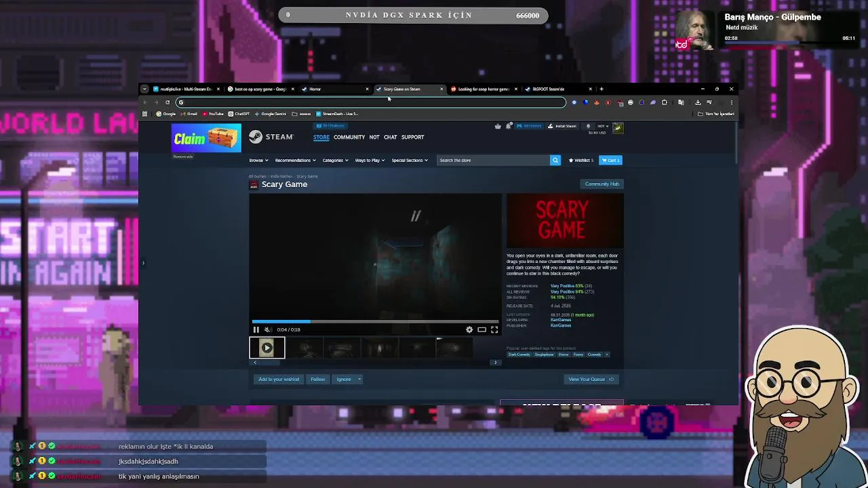Open the ChatGPT bookmark
This screenshot has height=488, width=868.
239,114
